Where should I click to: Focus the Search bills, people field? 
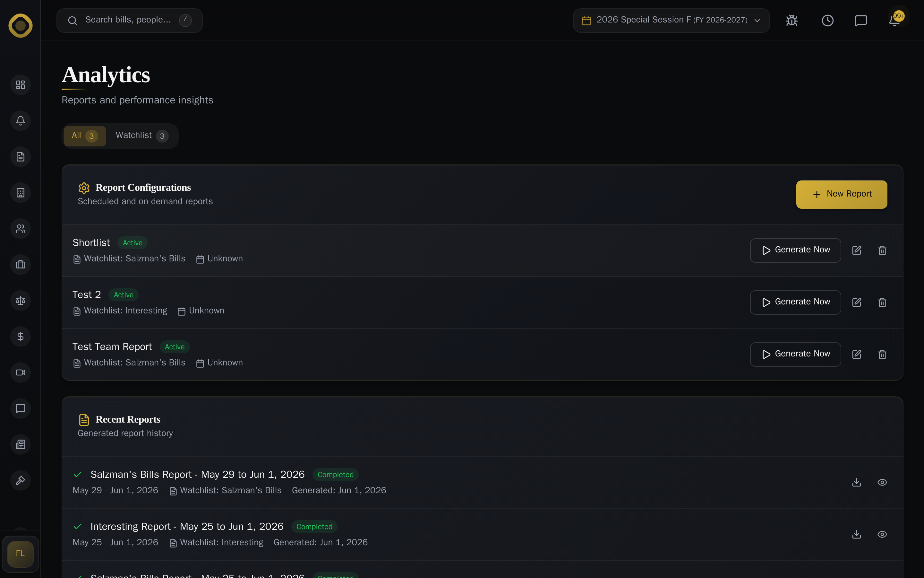click(x=129, y=21)
